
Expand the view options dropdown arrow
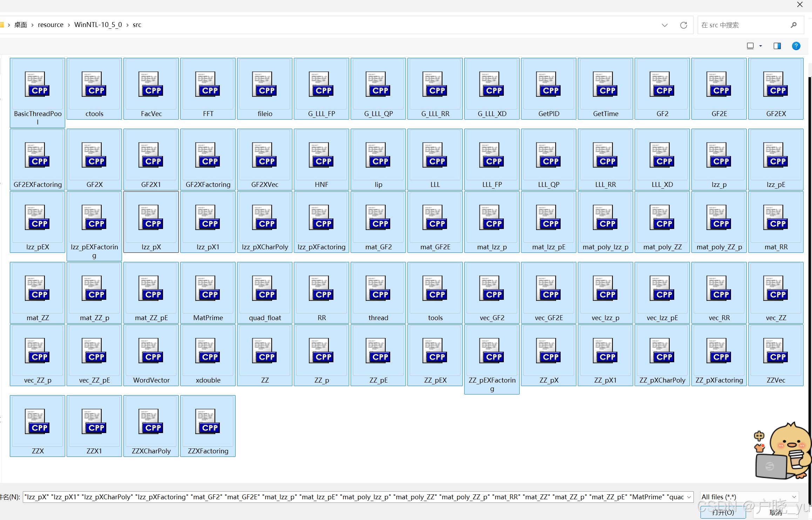[x=760, y=46]
